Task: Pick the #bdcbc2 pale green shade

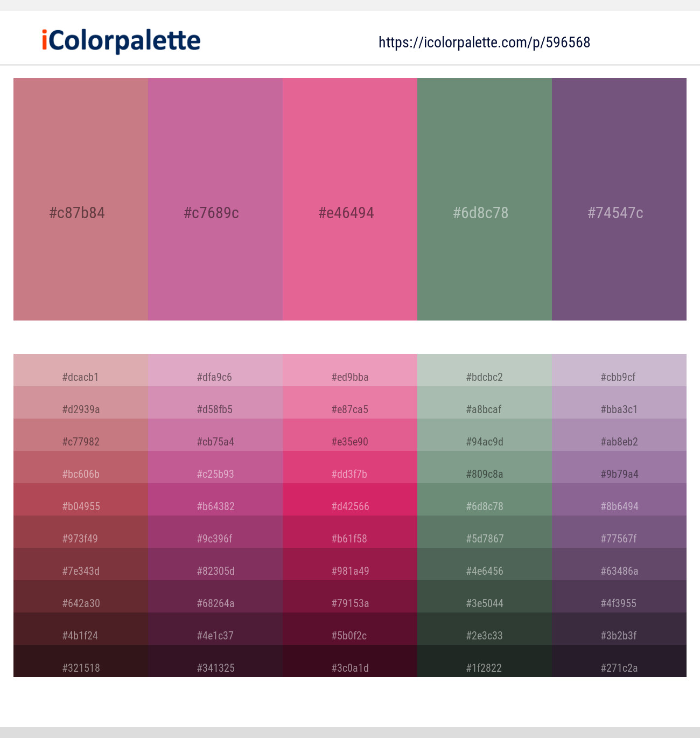Action: tap(485, 371)
